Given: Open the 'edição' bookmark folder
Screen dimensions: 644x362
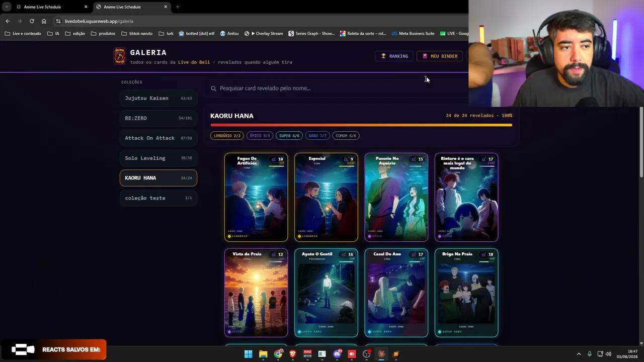Looking at the screenshot, I should (x=74, y=34).
